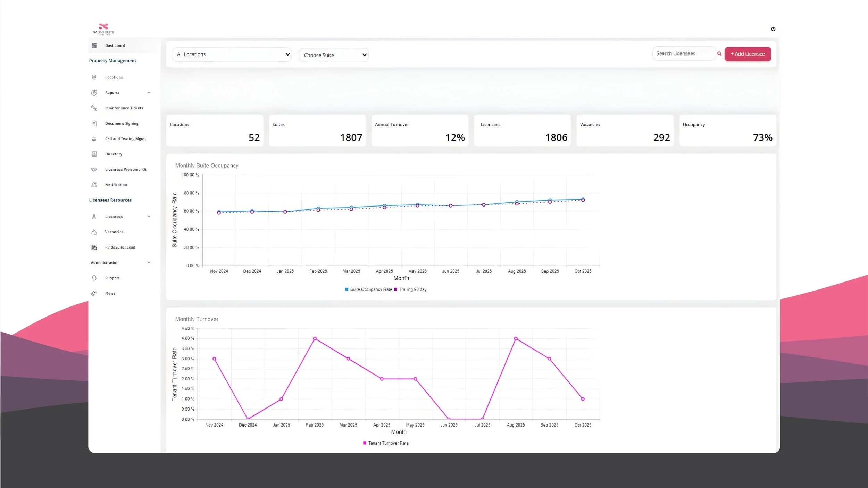
Task: Click the + Add Licensee button
Action: point(748,54)
